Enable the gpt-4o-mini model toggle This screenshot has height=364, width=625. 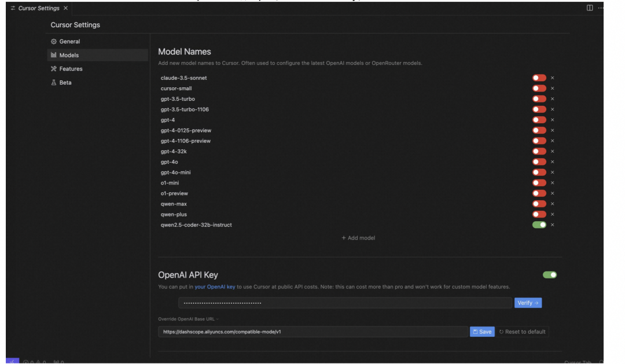pos(539,172)
